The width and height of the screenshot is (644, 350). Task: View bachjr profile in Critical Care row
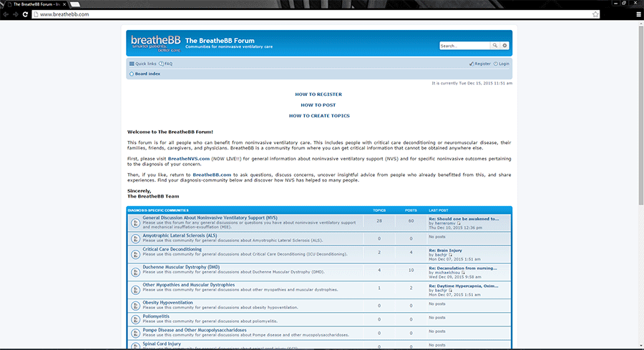(441, 255)
